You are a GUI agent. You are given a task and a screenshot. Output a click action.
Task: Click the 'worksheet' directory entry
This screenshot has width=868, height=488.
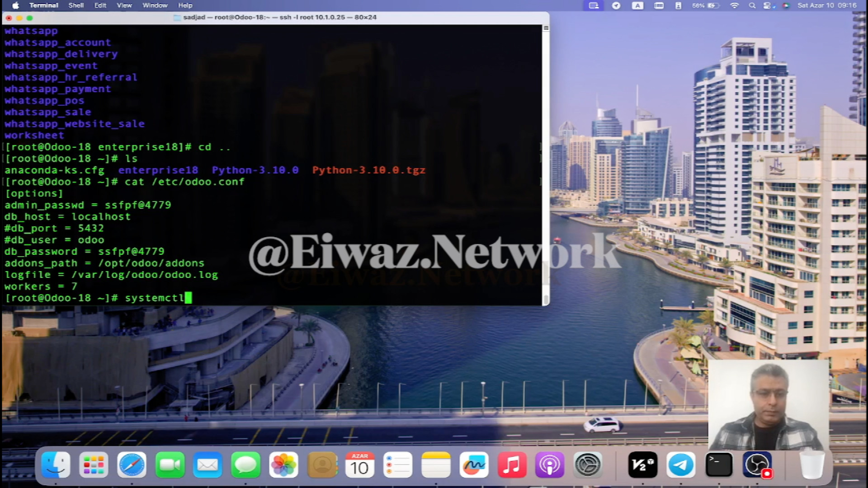tap(34, 136)
